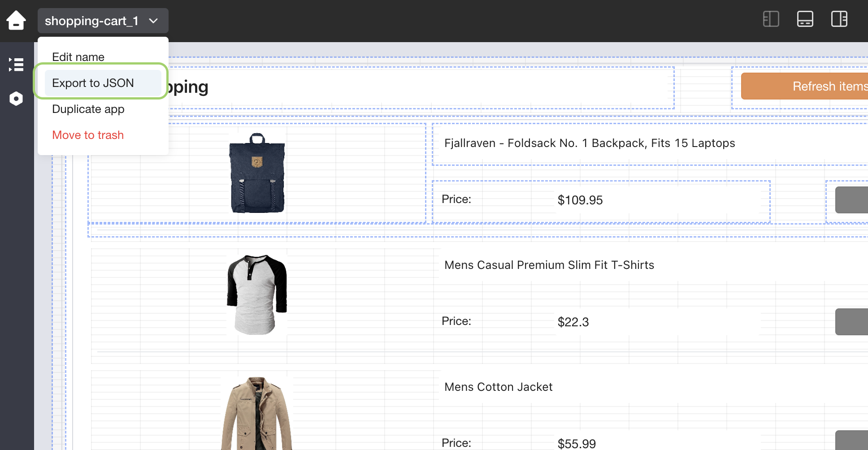This screenshot has width=868, height=450.
Task: Open the component tree icon in sidebar
Action: point(16,65)
